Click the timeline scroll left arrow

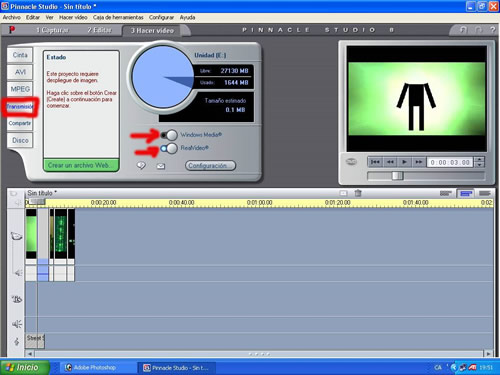30,353
